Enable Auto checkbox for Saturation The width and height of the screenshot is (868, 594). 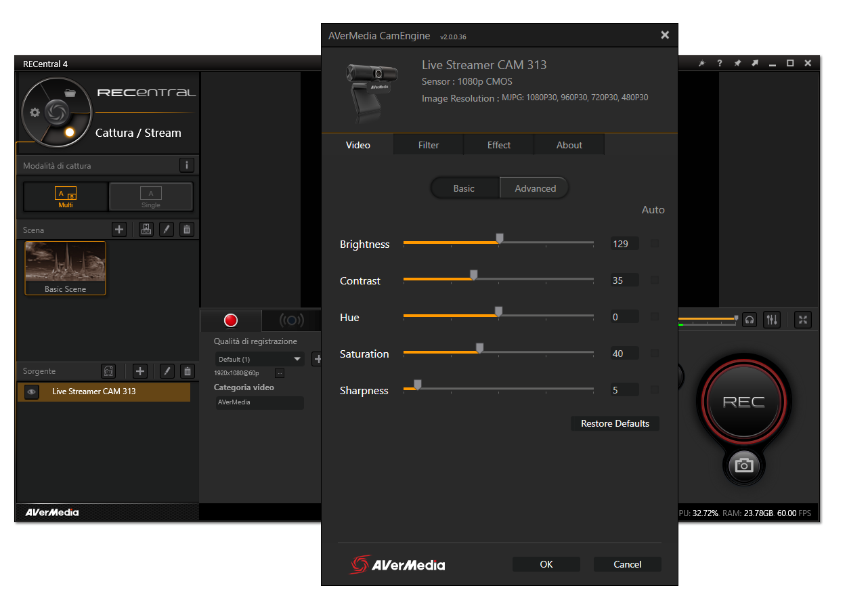point(655,353)
